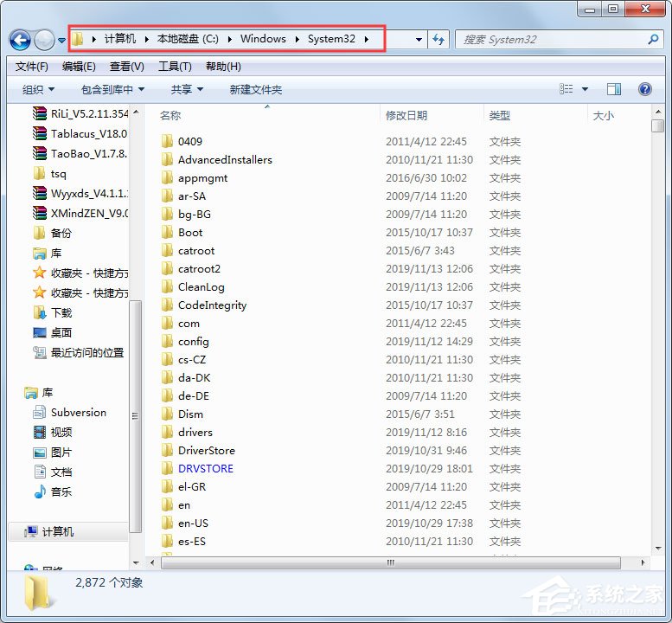Click the change view icon
This screenshot has width=672, height=623.
[566, 89]
